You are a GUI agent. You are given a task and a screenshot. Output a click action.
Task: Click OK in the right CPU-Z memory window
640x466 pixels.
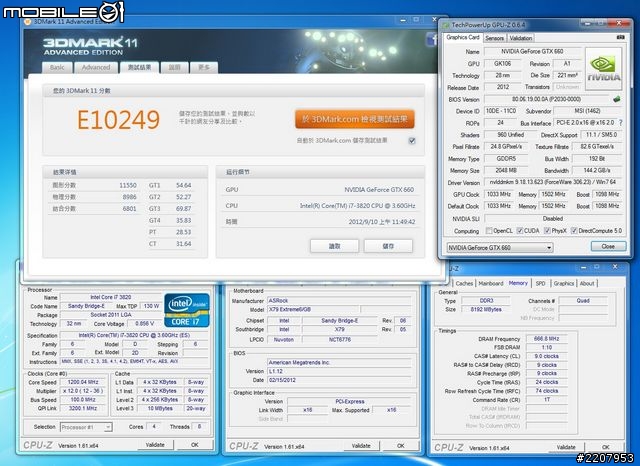tap(606, 447)
